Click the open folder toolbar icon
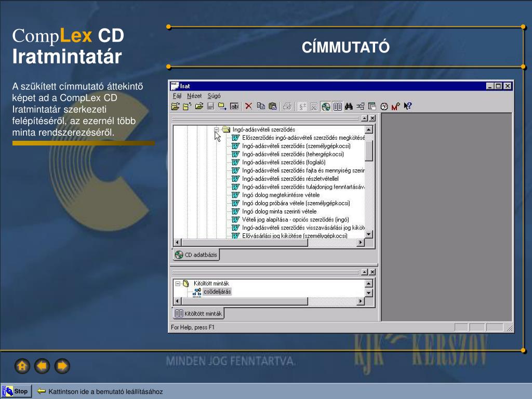Screen dimensions: 532x399 [175, 107]
